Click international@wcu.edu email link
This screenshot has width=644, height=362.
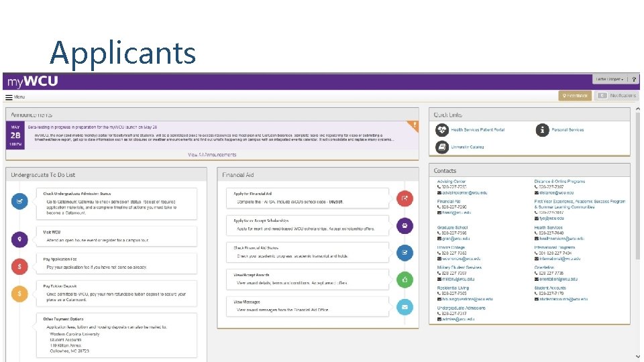click(559, 259)
